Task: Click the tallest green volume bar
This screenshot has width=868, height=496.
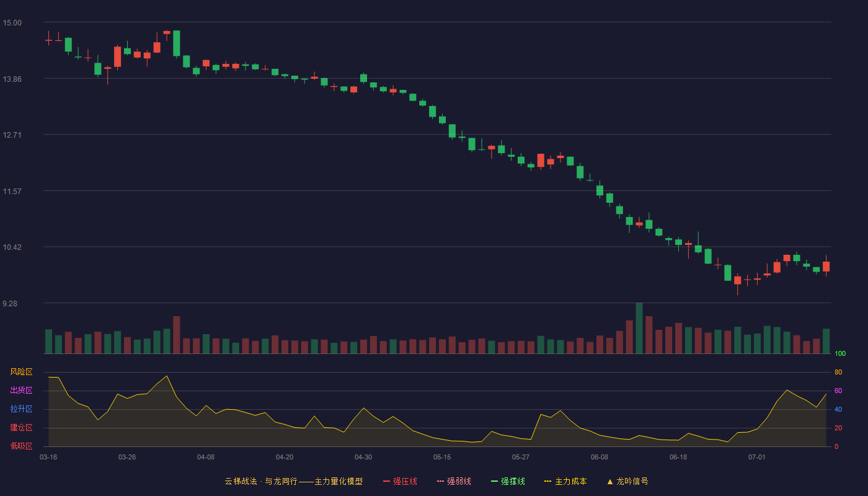Action: (x=639, y=329)
